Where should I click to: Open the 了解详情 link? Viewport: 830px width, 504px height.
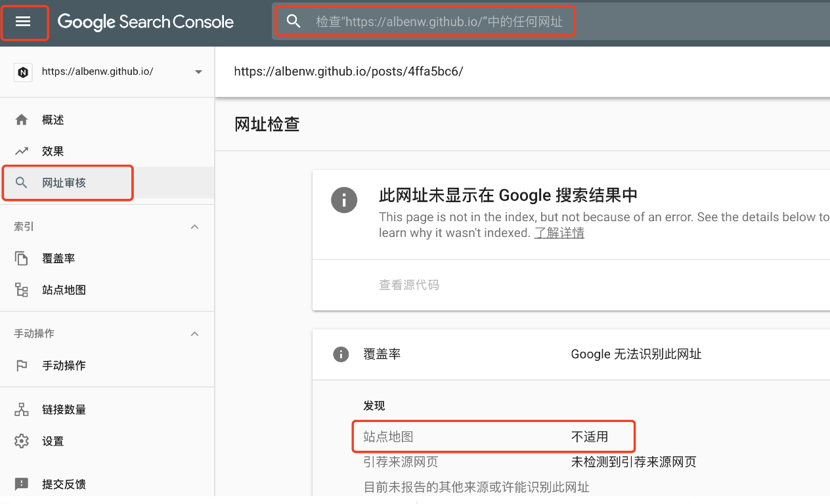[x=559, y=233]
